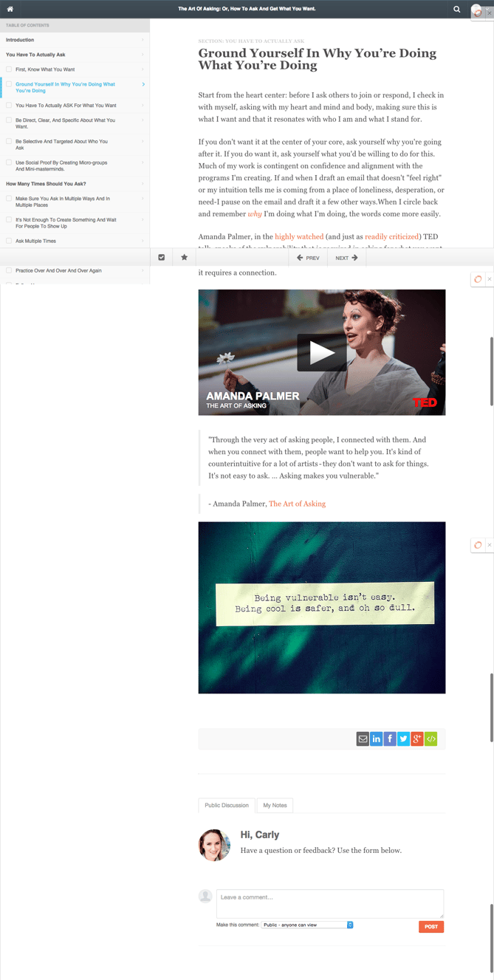Open search with the magnifier icon
The image size is (494, 980).
[457, 9]
